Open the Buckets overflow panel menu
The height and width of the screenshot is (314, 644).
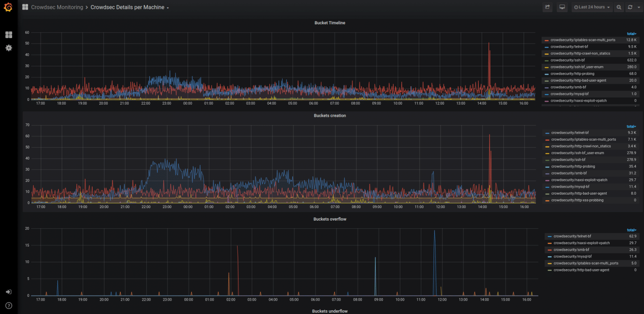point(330,219)
